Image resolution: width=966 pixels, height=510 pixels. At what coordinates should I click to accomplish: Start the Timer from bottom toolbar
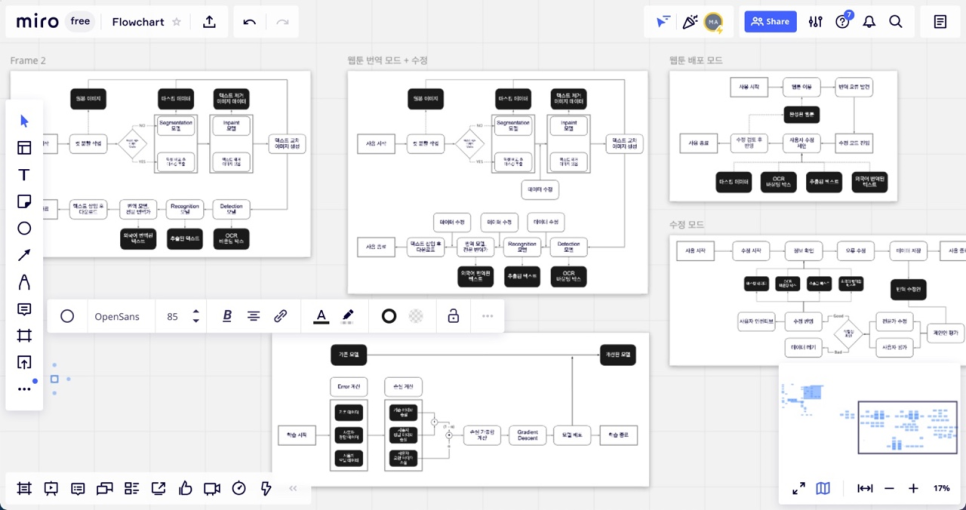239,488
